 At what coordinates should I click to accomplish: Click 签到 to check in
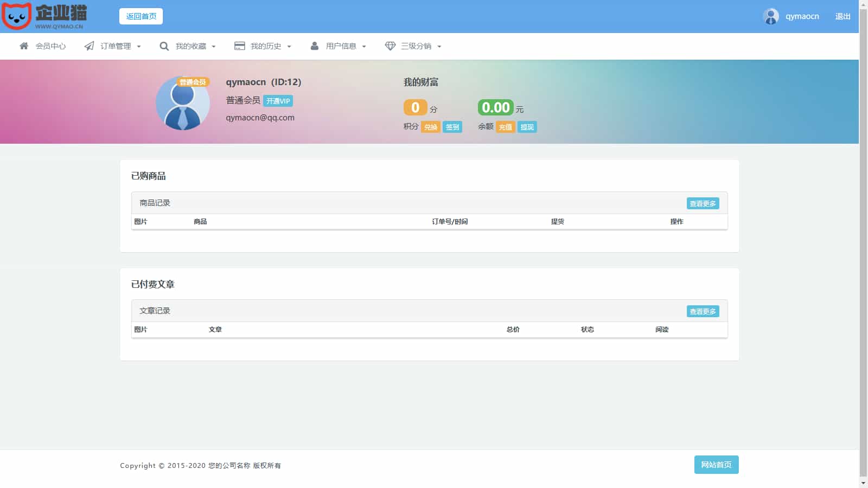click(452, 127)
